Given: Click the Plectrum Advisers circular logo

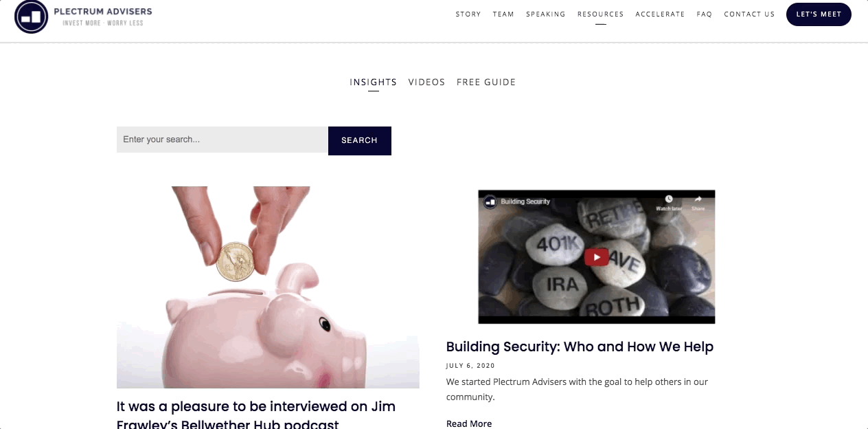Looking at the screenshot, I should pos(31,16).
